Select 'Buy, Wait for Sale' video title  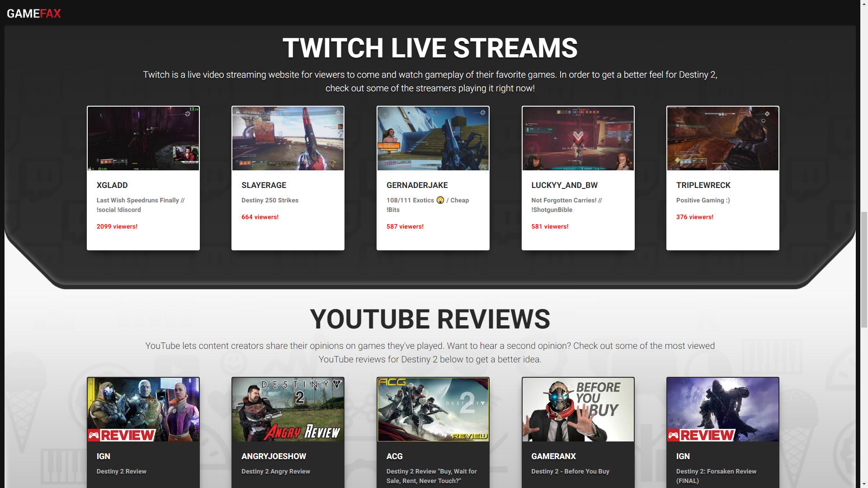(432, 476)
